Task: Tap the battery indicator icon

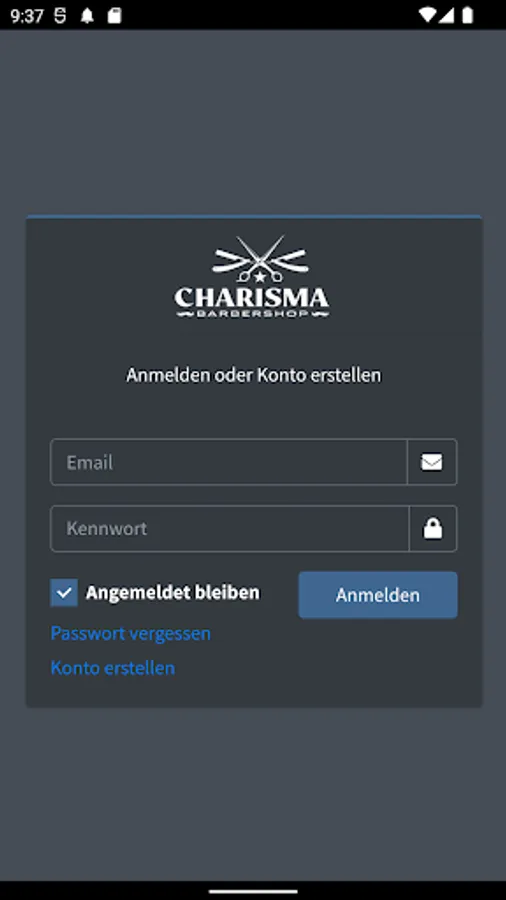Action: coord(468,15)
